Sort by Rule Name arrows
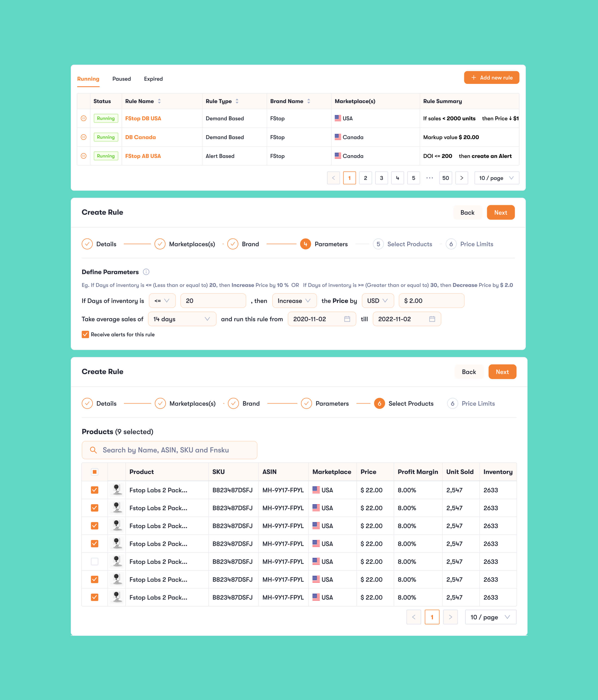The width and height of the screenshot is (598, 700). coord(159,101)
